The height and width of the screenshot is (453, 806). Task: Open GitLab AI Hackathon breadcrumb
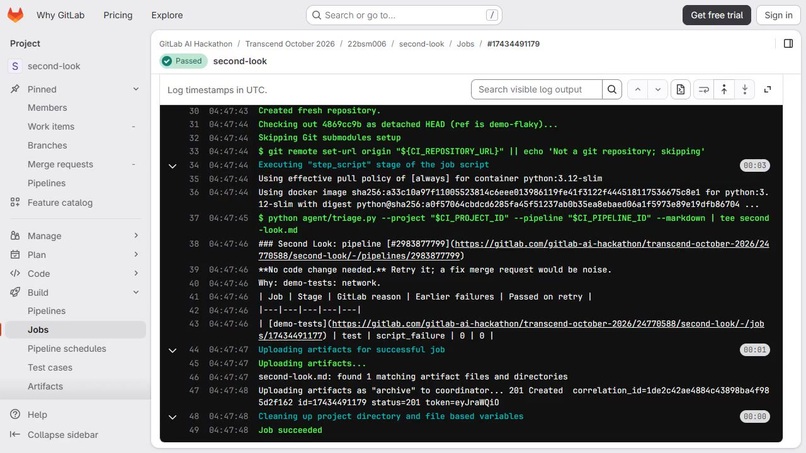click(x=195, y=44)
